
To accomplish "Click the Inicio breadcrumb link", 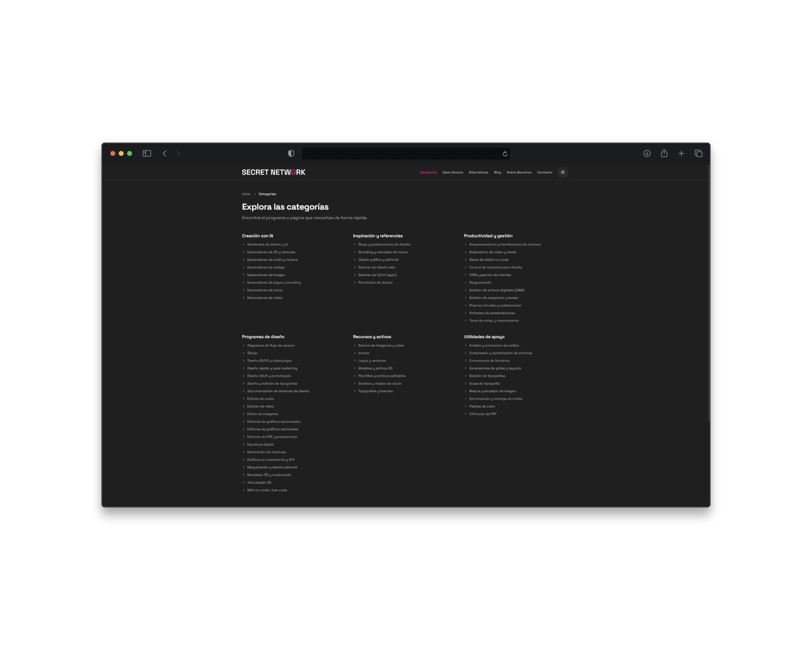I will 246,194.
